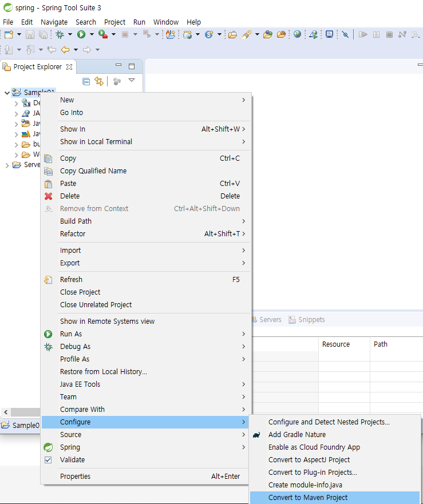Image resolution: width=423 pixels, height=504 pixels.
Task: Open the Search flashlight dropdown arrow
Action: [x=257, y=34]
